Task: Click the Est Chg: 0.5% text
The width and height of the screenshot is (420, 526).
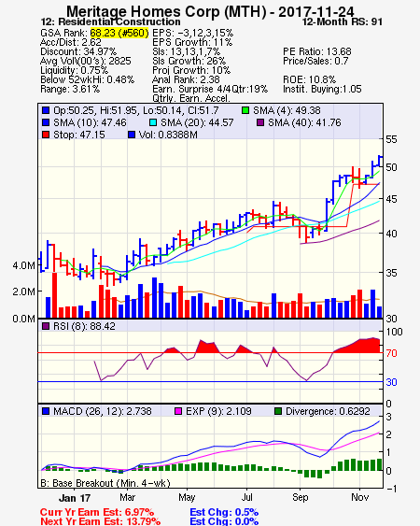Action: [x=224, y=513]
